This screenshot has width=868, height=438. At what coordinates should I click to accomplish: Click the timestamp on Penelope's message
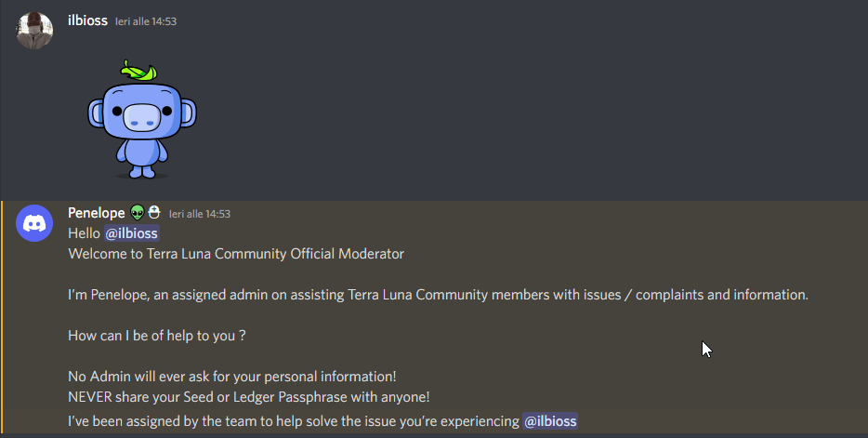click(x=200, y=213)
